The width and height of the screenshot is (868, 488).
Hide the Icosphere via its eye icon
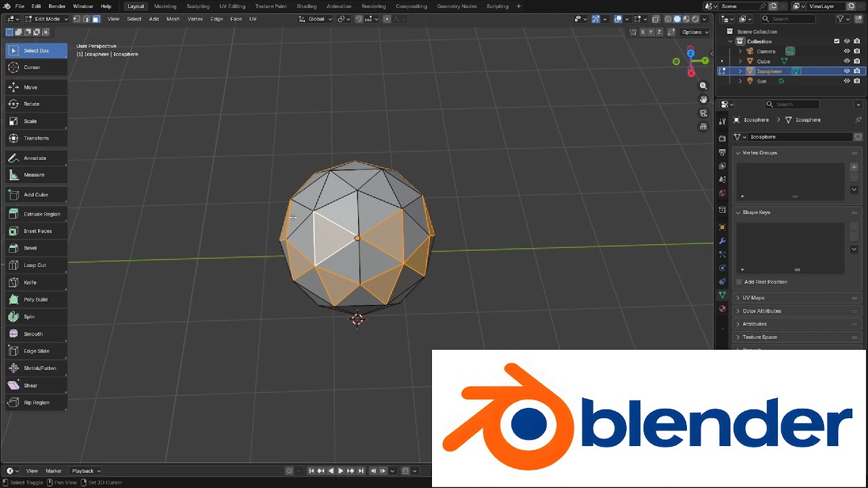846,71
